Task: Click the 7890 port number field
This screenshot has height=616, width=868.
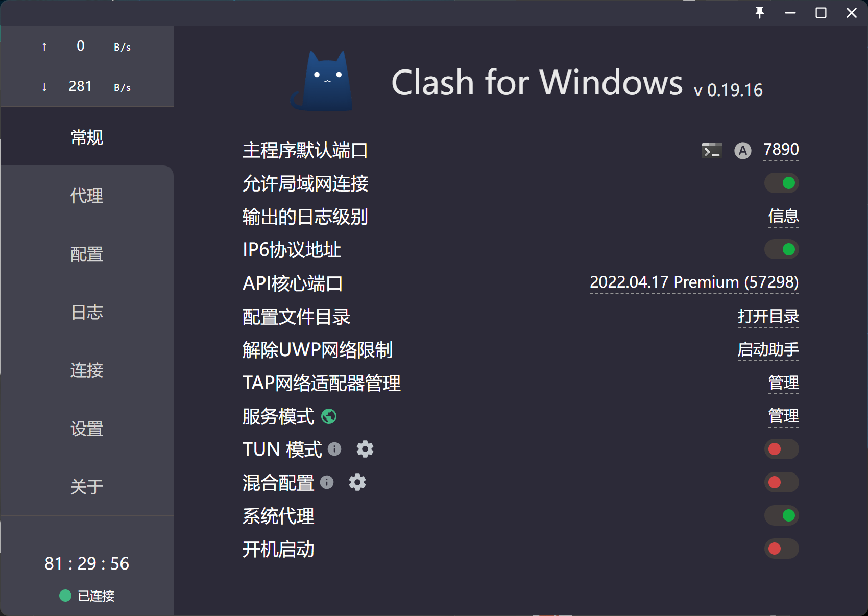Action: tap(781, 150)
